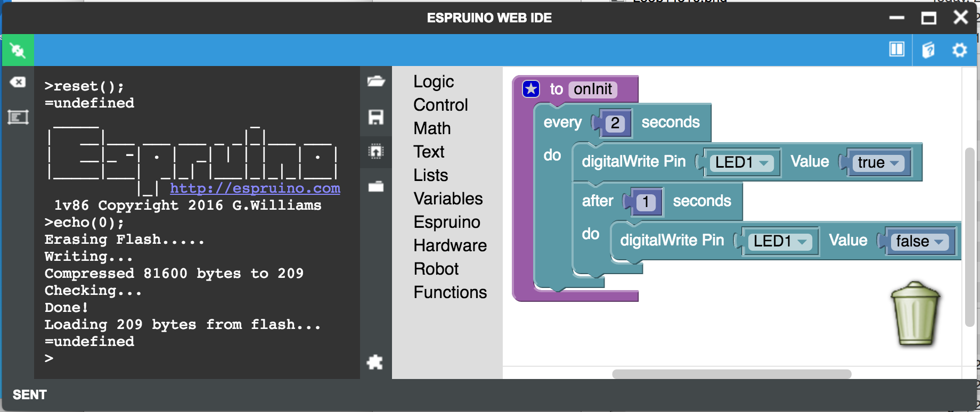This screenshot has width=980, height=412.
Task: Open the Lists block category
Action: coord(430,175)
